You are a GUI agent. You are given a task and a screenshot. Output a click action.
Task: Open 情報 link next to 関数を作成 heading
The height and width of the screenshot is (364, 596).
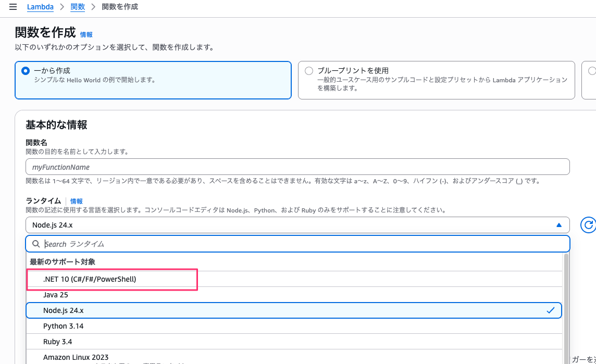pyautogui.click(x=86, y=35)
